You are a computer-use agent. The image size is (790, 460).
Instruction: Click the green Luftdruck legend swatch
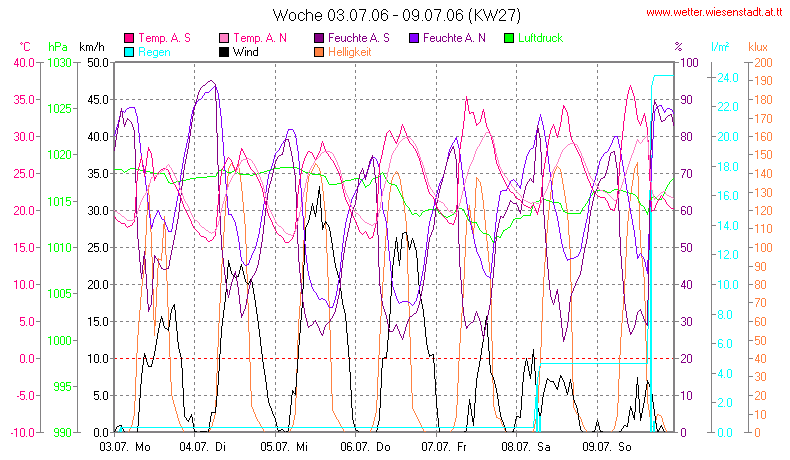(509, 38)
